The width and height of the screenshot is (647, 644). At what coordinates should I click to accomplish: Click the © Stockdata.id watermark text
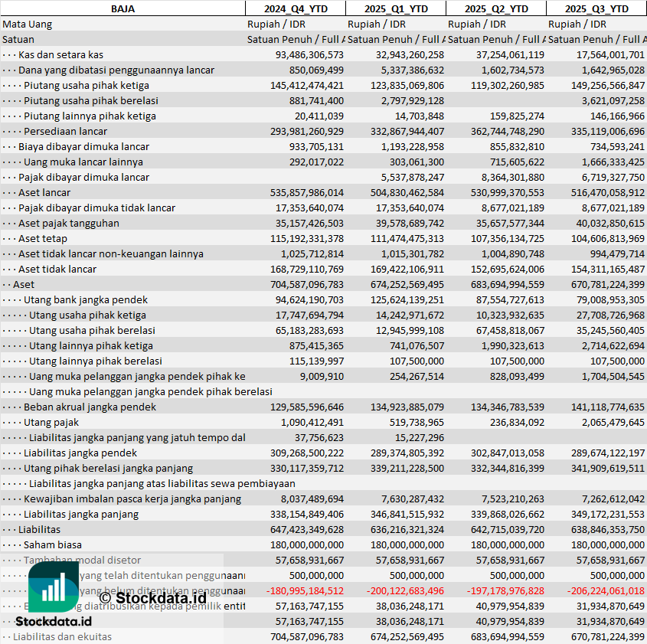coord(152,597)
